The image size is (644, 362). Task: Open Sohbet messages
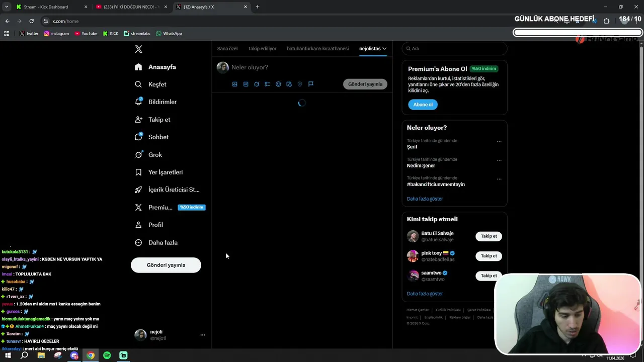(151, 137)
